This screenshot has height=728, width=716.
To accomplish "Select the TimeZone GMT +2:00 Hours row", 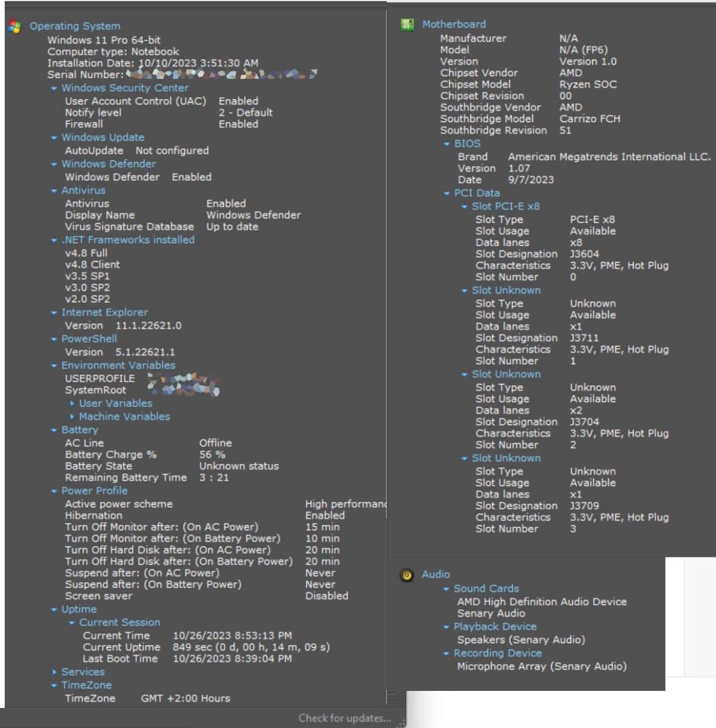I will click(147, 699).
